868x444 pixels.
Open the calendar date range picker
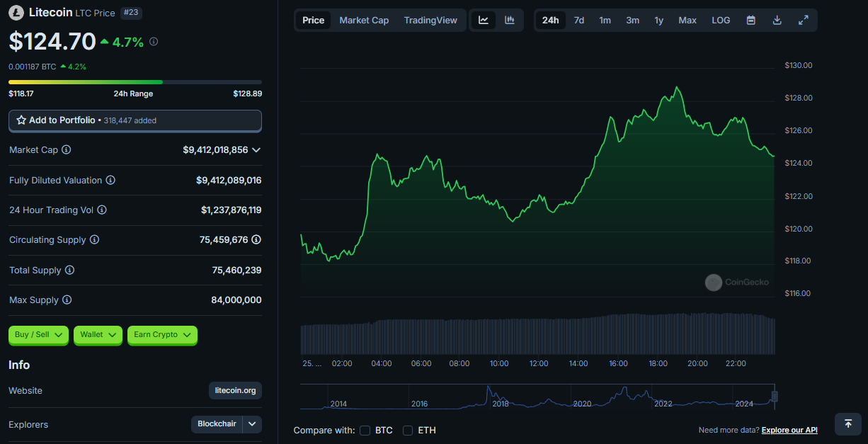[750, 20]
